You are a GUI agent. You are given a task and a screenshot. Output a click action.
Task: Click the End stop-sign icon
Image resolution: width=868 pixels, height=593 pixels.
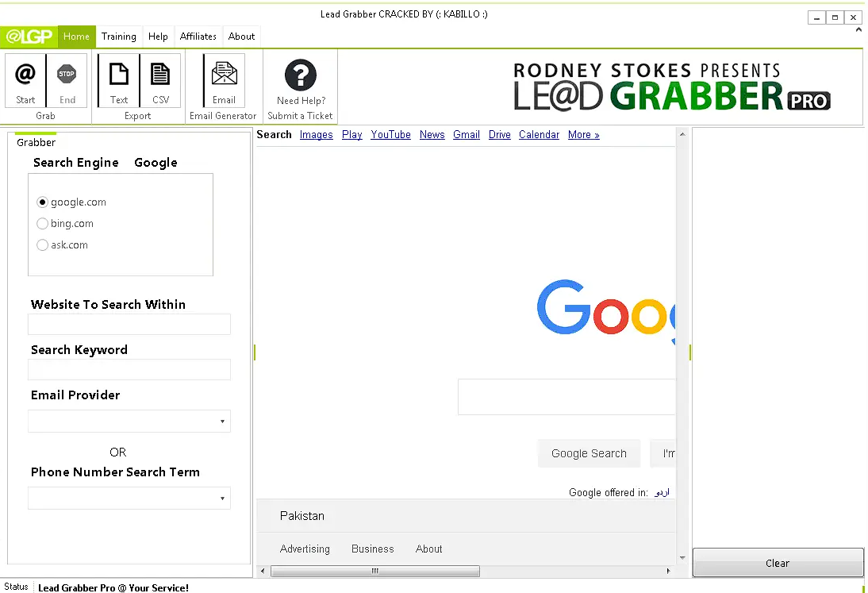click(x=67, y=79)
